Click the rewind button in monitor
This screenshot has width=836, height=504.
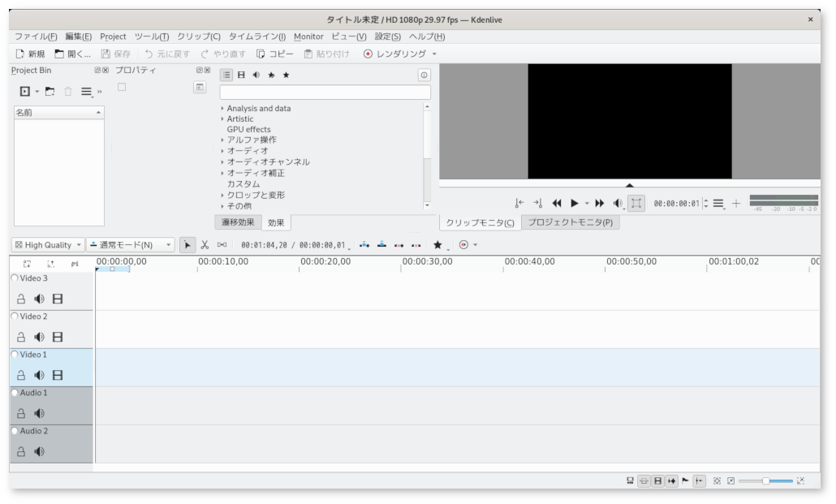tap(557, 204)
